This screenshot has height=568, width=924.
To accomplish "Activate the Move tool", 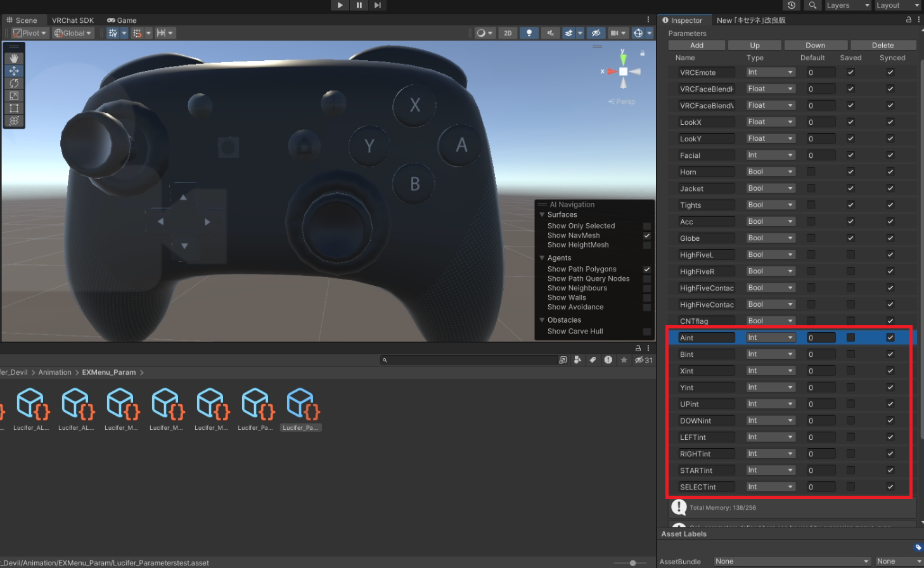I will [x=14, y=70].
